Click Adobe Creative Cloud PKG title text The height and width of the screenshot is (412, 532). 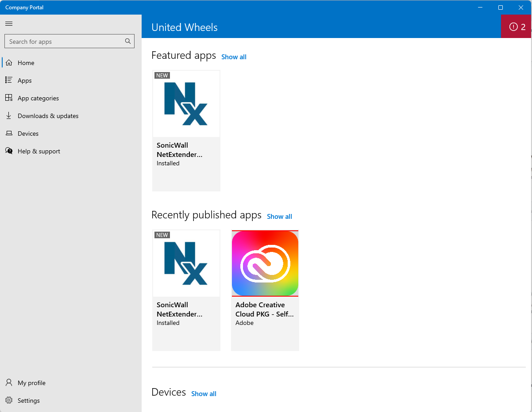(x=265, y=309)
